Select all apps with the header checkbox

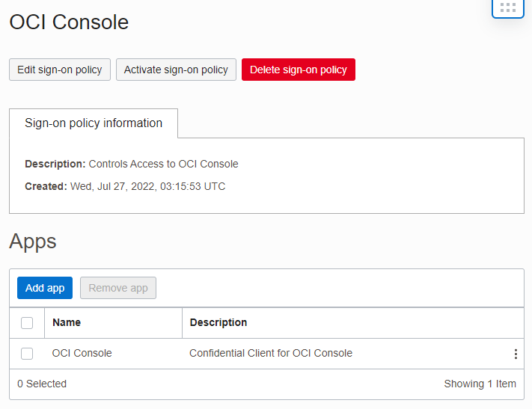click(27, 323)
